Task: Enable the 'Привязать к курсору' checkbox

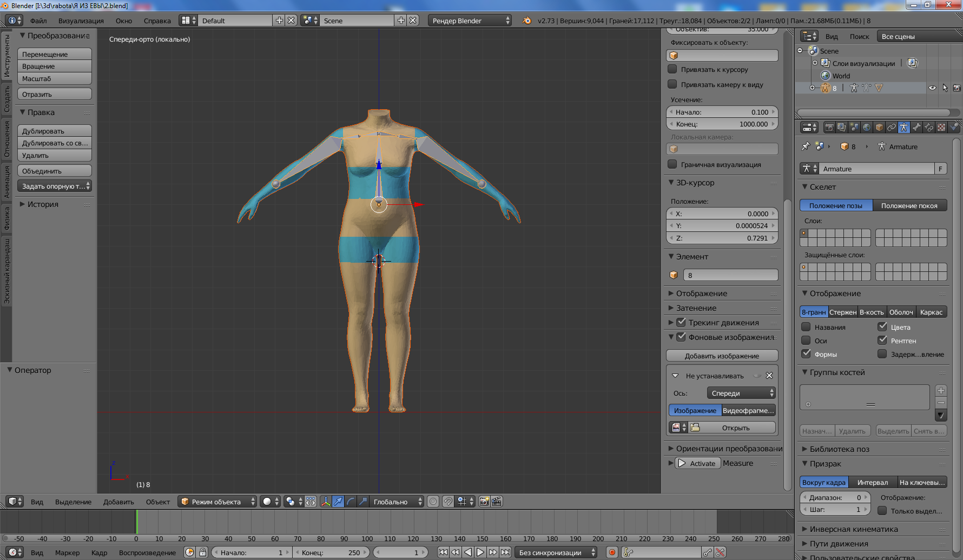Action: click(672, 69)
